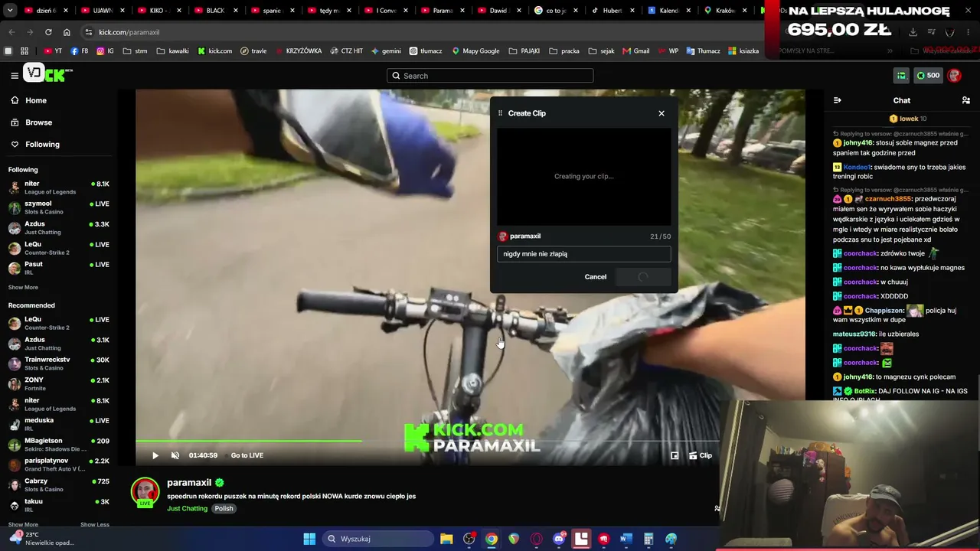The image size is (980, 551).
Task: Grab the Create Clip dialog drag handle
Action: [x=501, y=113]
